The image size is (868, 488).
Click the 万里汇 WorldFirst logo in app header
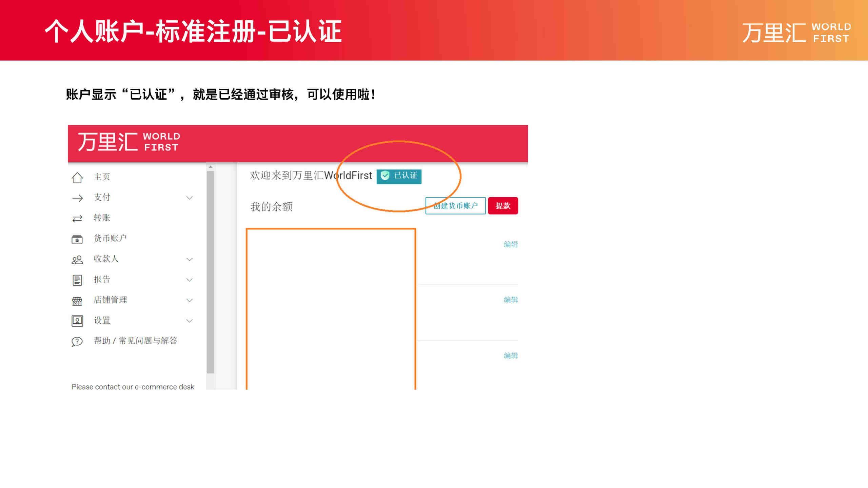(129, 142)
